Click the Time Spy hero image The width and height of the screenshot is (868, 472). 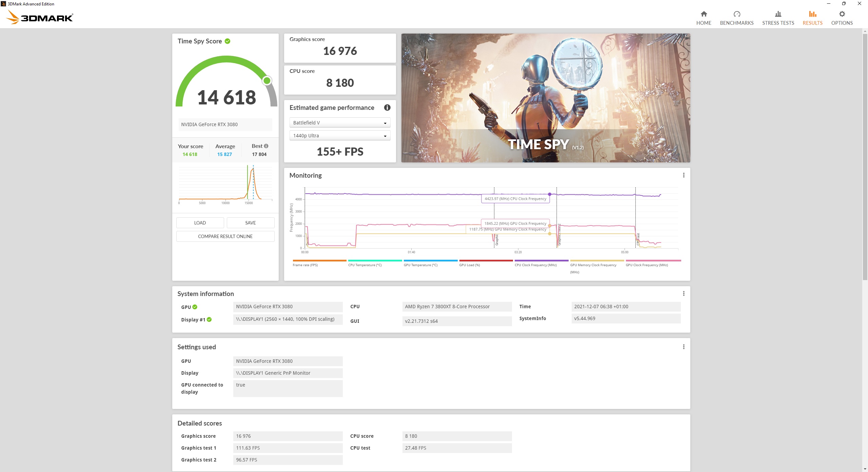(x=545, y=98)
